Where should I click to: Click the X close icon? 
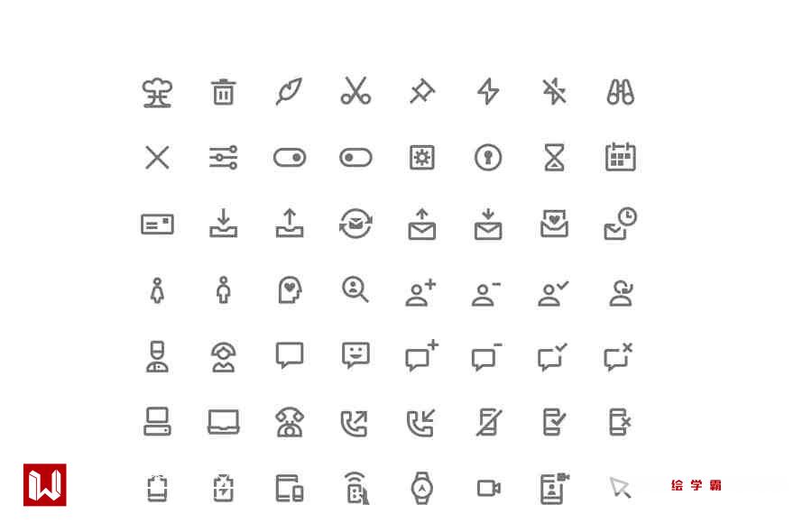[157, 158]
